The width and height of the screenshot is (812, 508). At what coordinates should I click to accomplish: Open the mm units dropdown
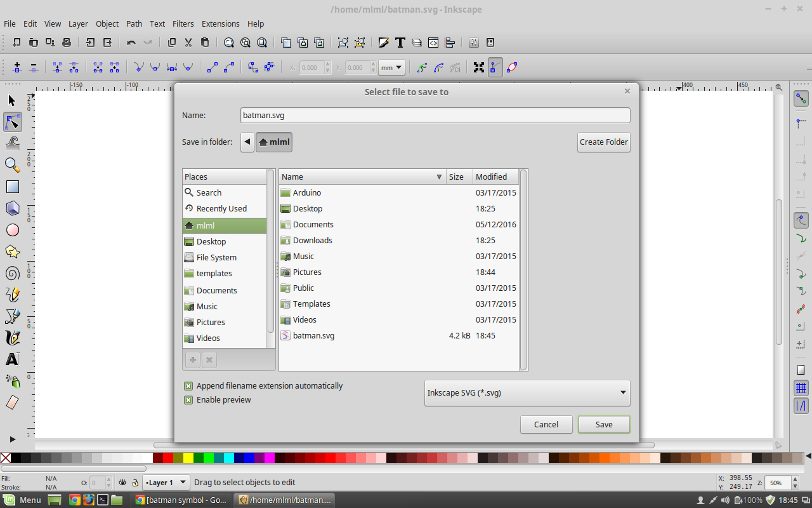click(392, 67)
